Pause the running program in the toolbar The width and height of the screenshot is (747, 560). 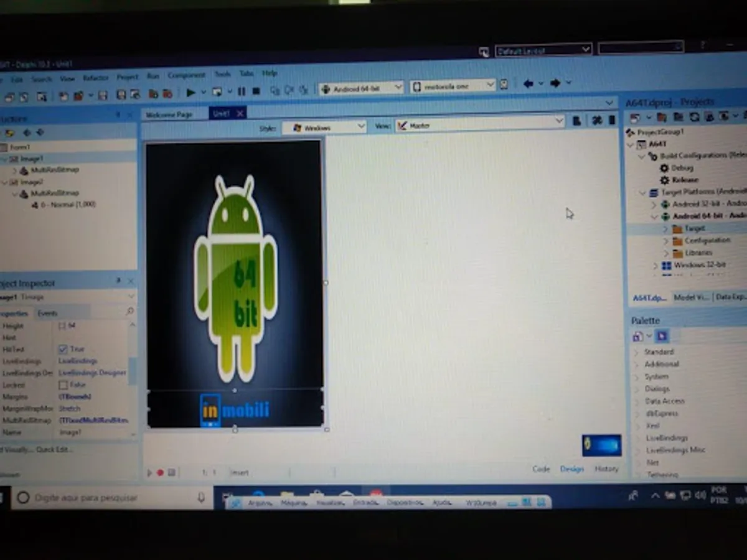243,91
